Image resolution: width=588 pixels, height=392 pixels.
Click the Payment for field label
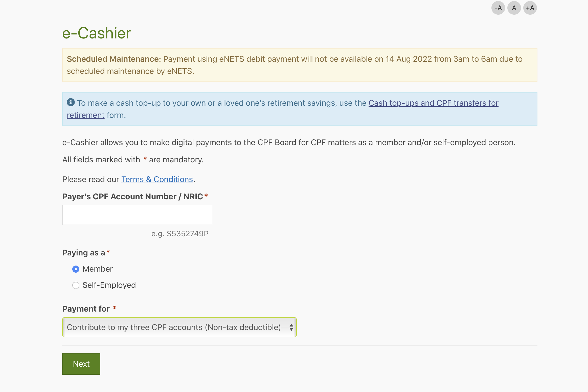tap(86, 309)
